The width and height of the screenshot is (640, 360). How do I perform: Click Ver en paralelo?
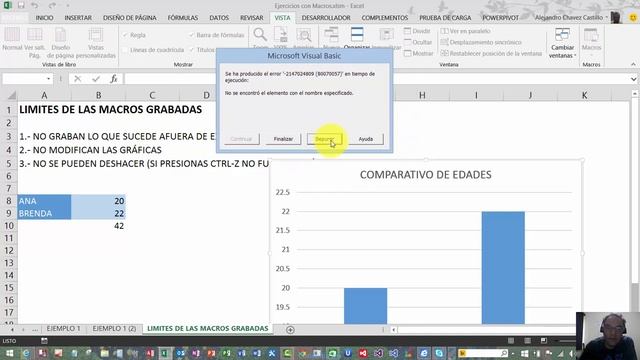click(465, 31)
